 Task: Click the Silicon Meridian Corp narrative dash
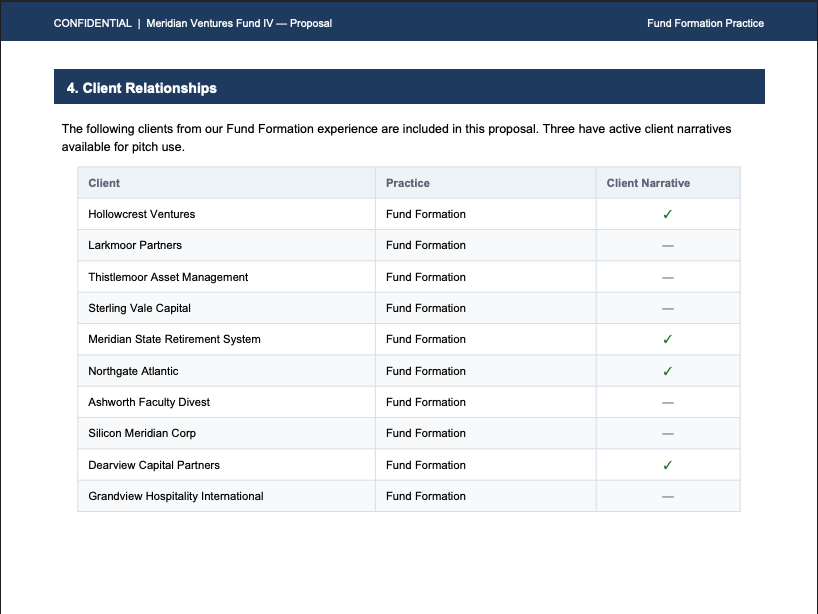coord(668,434)
